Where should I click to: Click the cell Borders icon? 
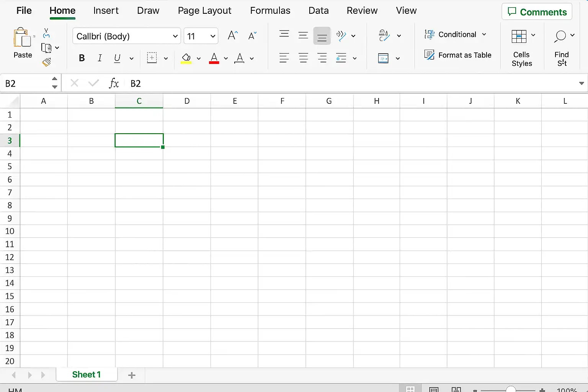point(152,58)
